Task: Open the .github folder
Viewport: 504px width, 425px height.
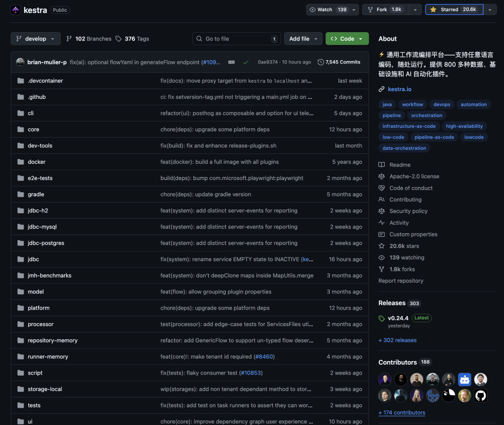Action: (37, 97)
